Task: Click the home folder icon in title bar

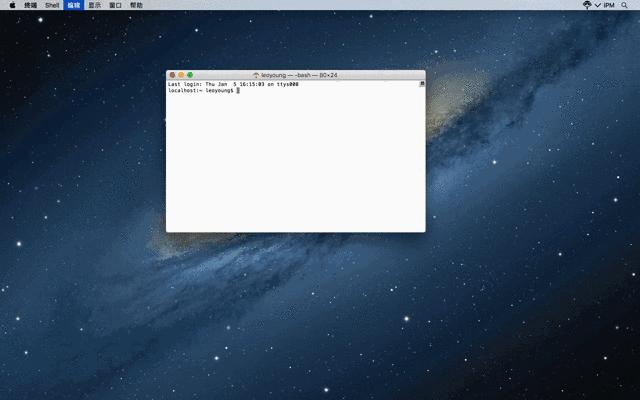Action: [257, 75]
